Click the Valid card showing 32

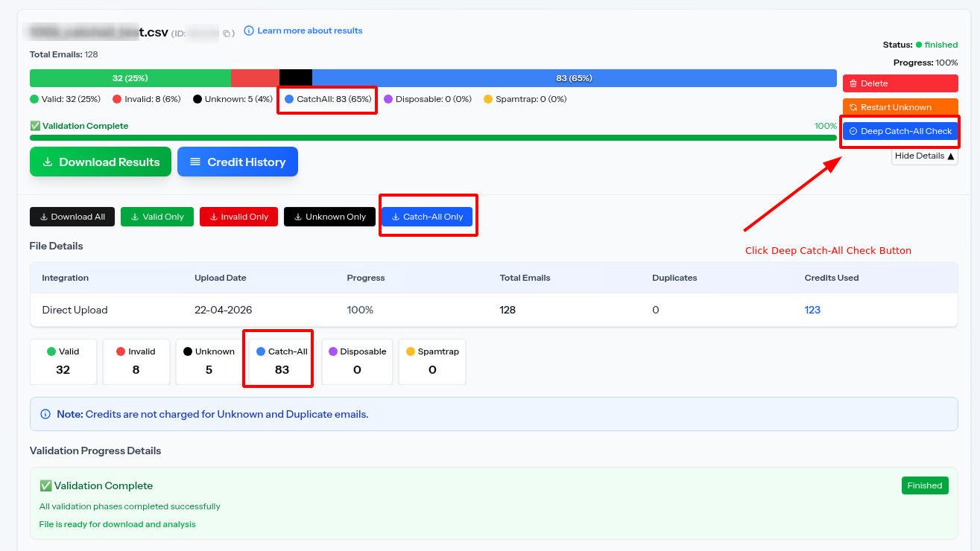(63, 362)
